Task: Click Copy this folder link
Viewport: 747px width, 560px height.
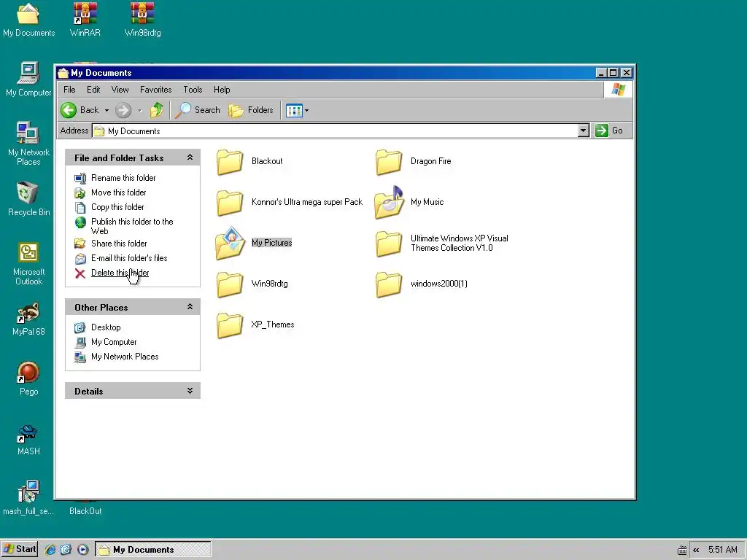Action: click(117, 207)
